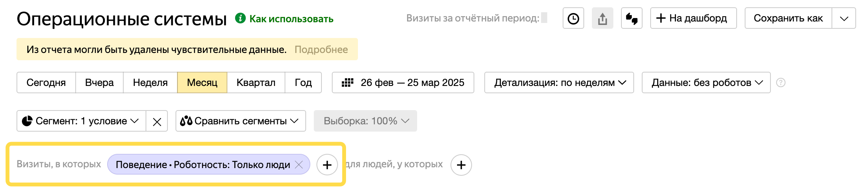The image size is (868, 193).
Task: Click the help question mark icon
Action: [780, 82]
